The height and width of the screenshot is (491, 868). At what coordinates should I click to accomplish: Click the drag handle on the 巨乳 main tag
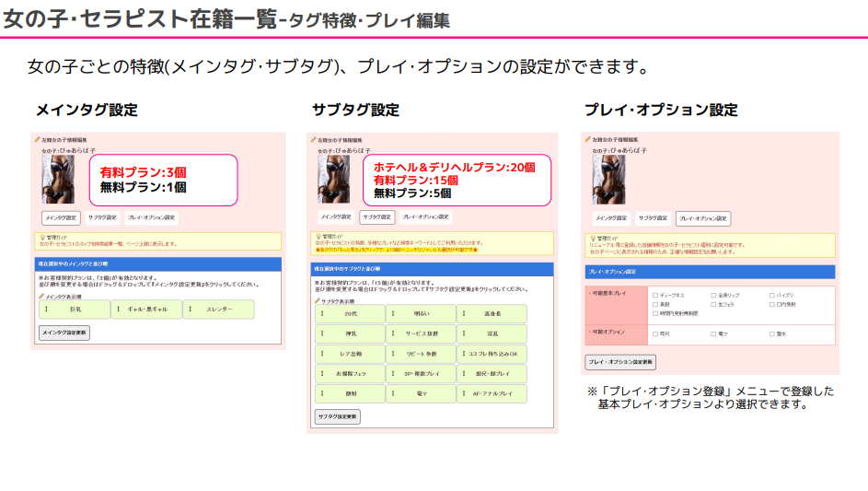(47, 310)
